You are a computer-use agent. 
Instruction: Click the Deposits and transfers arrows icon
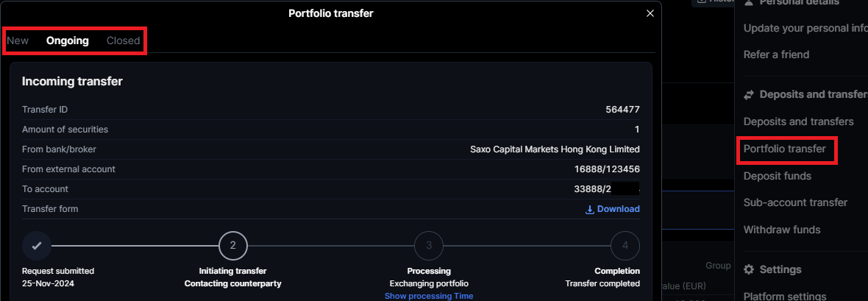(749, 95)
